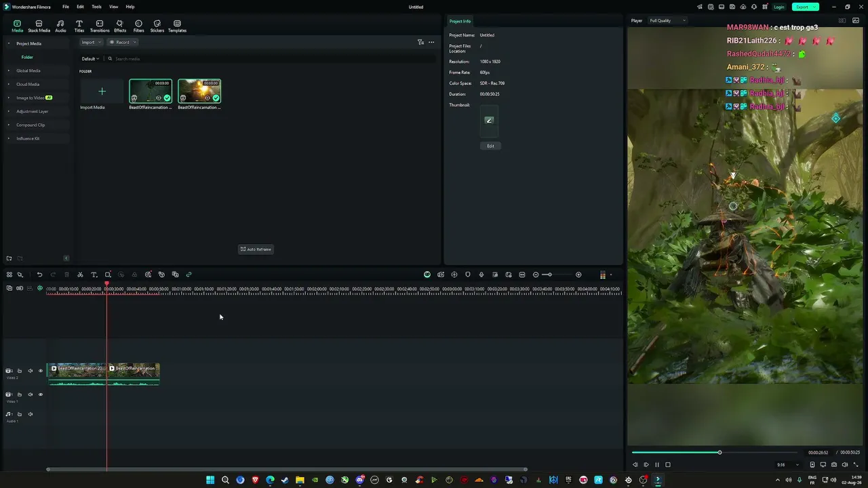Zoom in the timeline

point(578,274)
